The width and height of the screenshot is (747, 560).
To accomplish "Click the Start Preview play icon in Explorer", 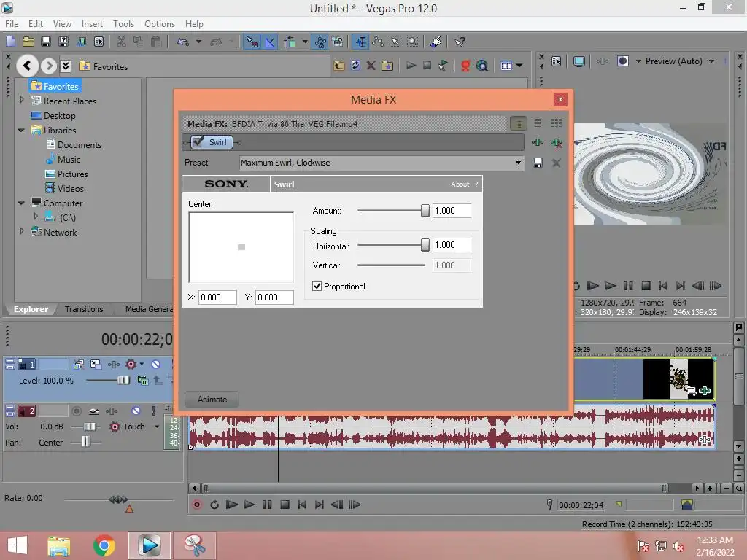I will pos(411,66).
